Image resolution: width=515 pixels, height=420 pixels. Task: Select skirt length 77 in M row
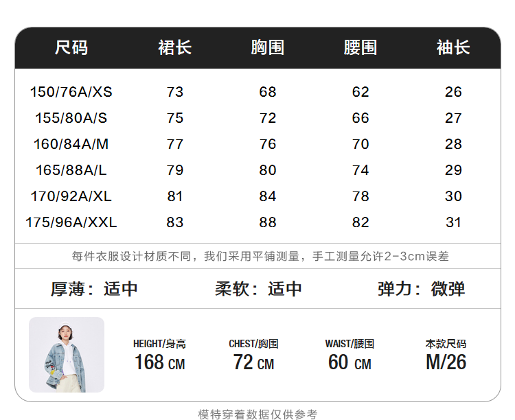[x=174, y=144]
